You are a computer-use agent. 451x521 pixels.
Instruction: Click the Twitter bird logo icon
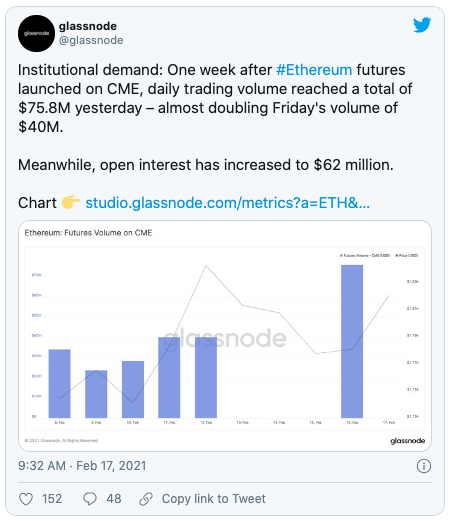[422, 25]
